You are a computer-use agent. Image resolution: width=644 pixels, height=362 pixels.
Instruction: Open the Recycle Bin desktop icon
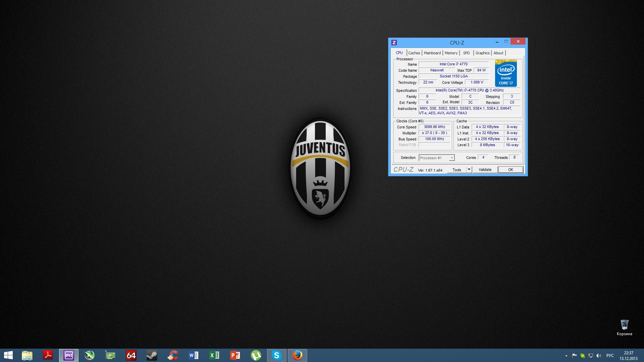tap(624, 325)
